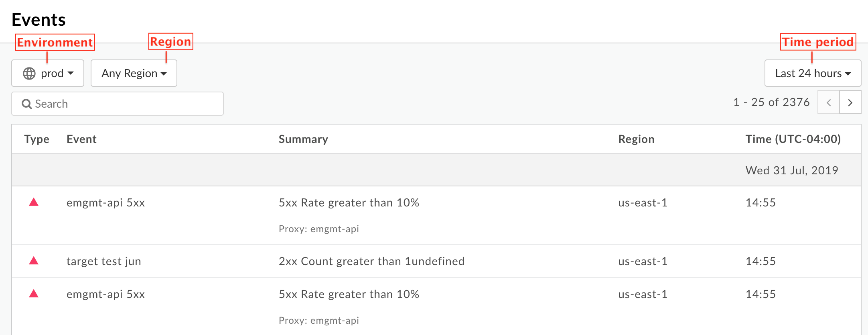The width and height of the screenshot is (868, 335).
Task: Click the Event column header
Action: [82, 139]
